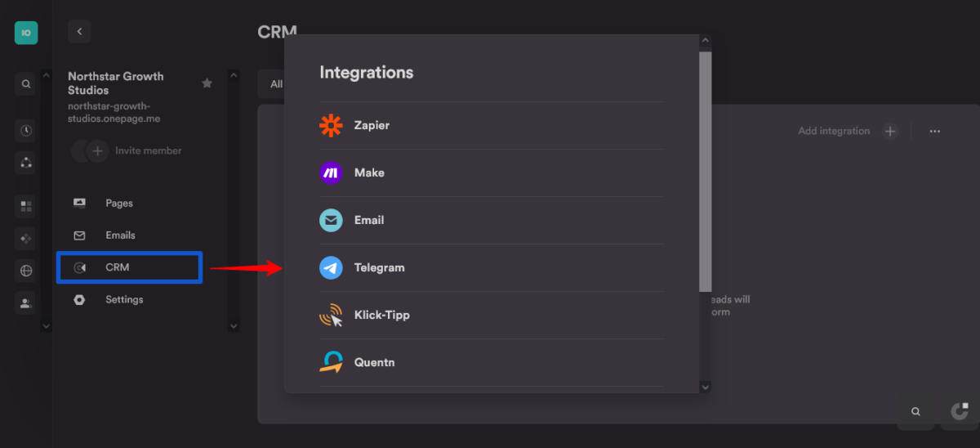This screenshot has width=980, height=448.
Task: Choose the Make integration
Action: [x=492, y=173]
